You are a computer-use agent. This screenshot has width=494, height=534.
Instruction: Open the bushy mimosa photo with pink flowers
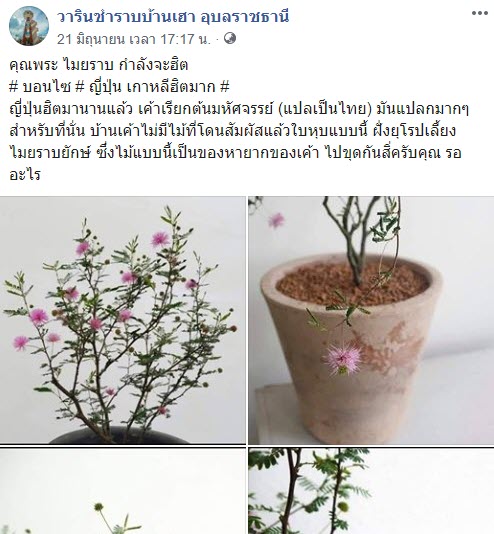pos(123,320)
